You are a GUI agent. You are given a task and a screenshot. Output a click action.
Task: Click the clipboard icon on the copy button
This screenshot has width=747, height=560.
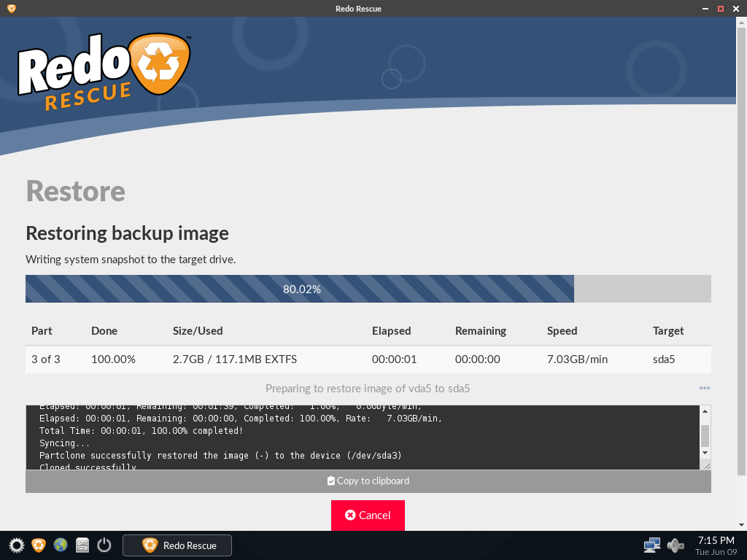[330, 481]
